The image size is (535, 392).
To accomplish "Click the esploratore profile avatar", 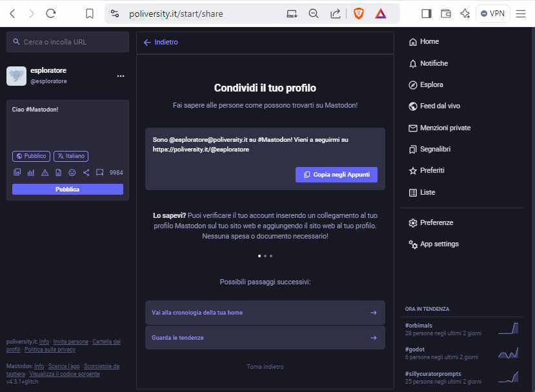I will pyautogui.click(x=16, y=75).
